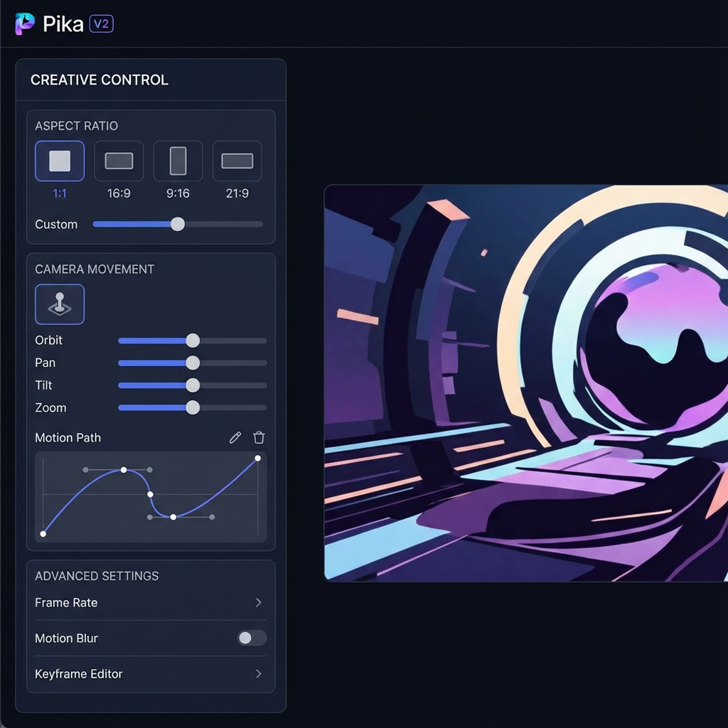Open the Motion Path pencil edit icon
Viewport: 728px width, 728px height.
coord(235,437)
